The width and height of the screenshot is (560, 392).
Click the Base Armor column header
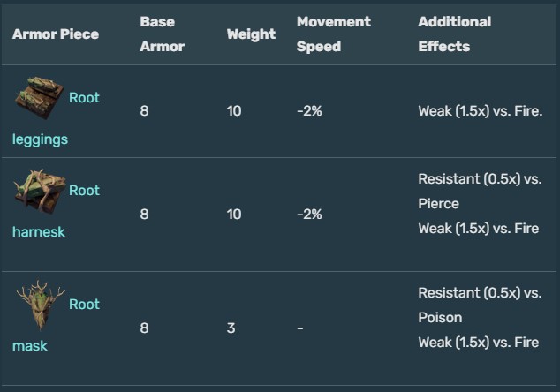163,34
